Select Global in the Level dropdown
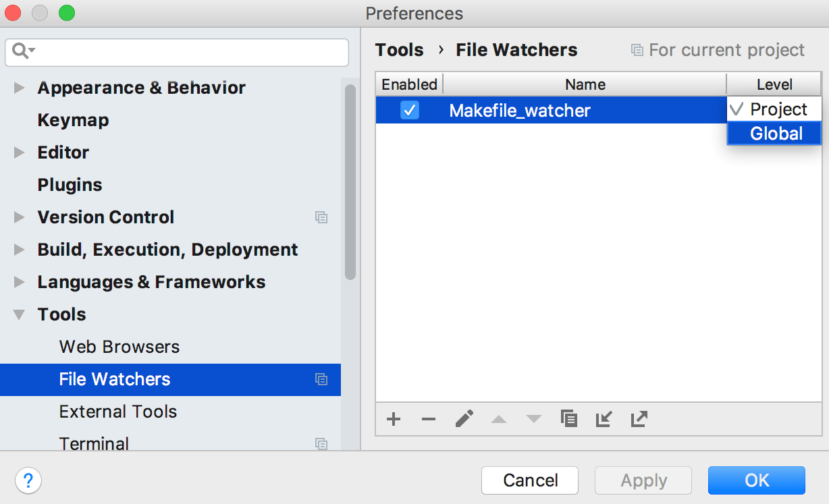 click(776, 134)
